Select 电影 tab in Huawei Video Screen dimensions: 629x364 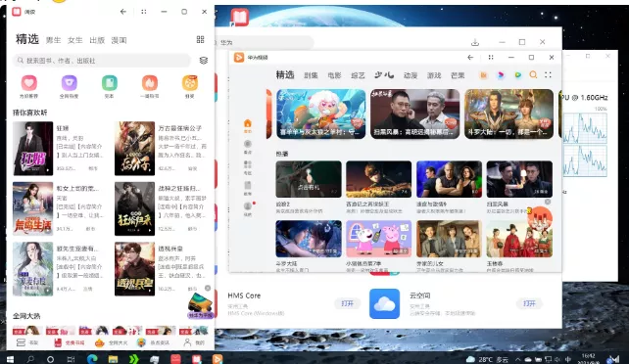(334, 75)
